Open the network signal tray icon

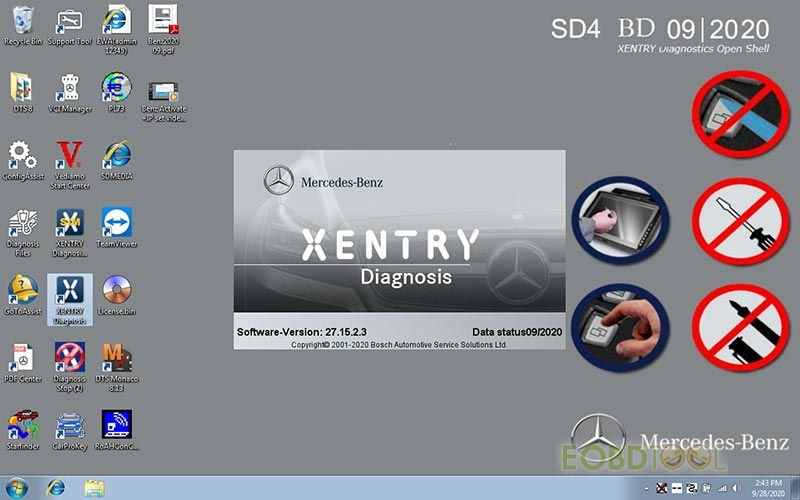pyautogui.click(x=722, y=488)
